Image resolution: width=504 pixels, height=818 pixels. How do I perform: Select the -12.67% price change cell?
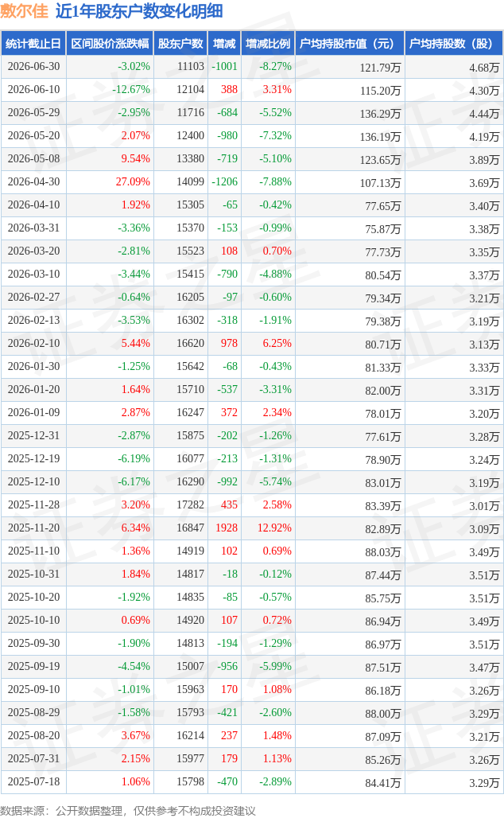point(131,90)
